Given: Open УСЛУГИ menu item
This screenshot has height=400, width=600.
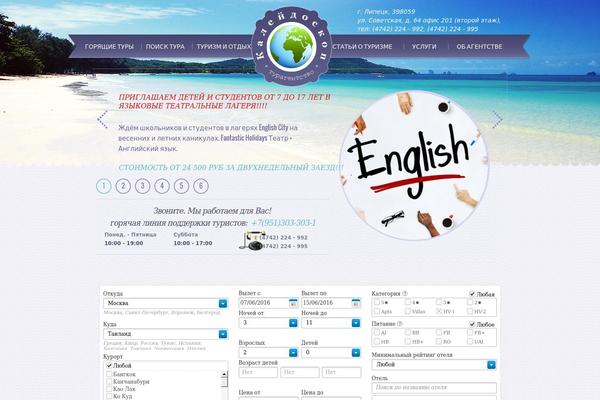Looking at the screenshot, I should click(424, 47).
